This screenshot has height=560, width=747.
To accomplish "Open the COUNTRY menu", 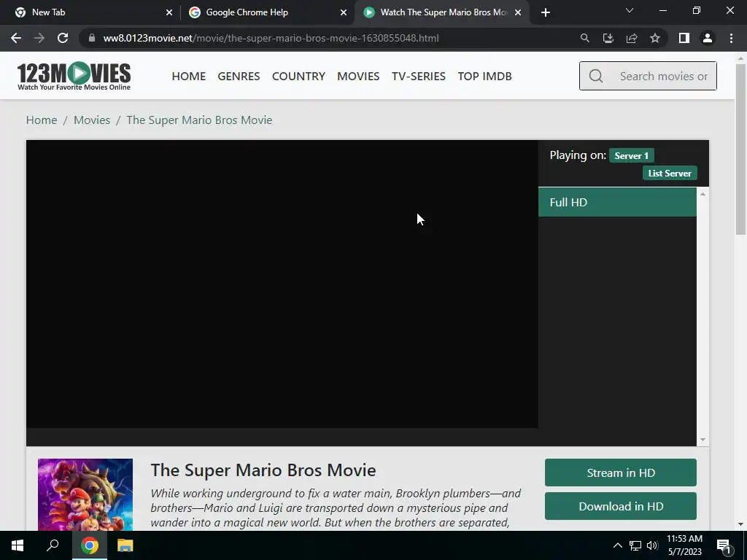I will tap(298, 76).
